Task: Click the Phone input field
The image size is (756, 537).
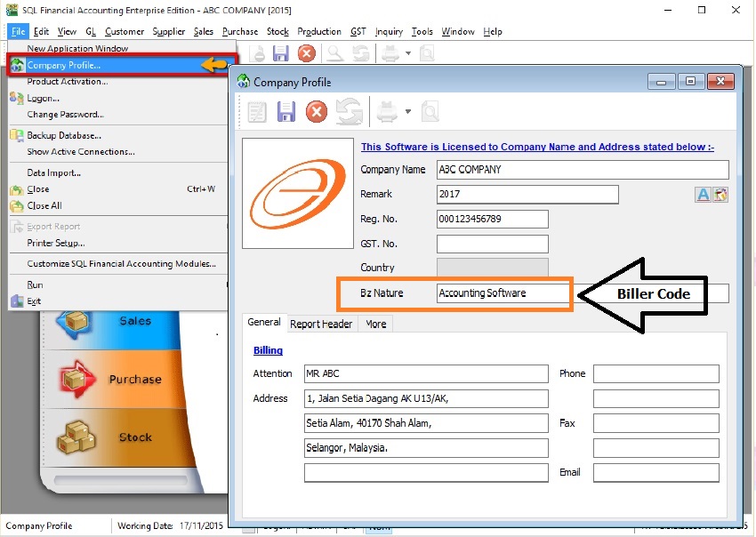Action: pos(656,373)
